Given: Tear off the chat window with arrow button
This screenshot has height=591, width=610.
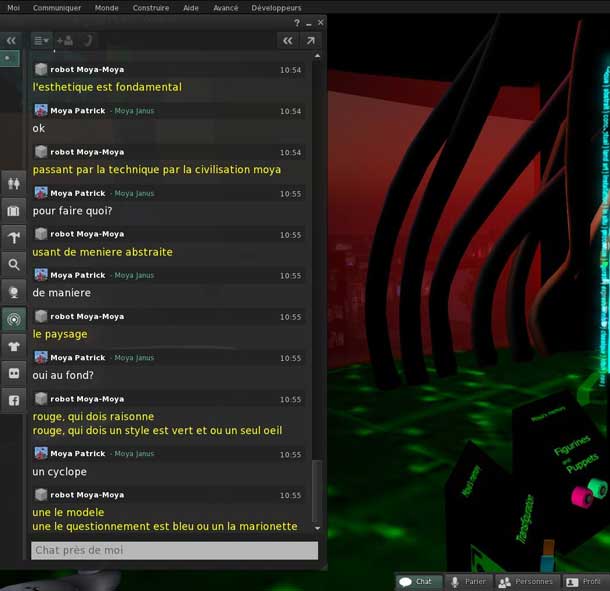Looking at the screenshot, I should pyautogui.click(x=310, y=41).
